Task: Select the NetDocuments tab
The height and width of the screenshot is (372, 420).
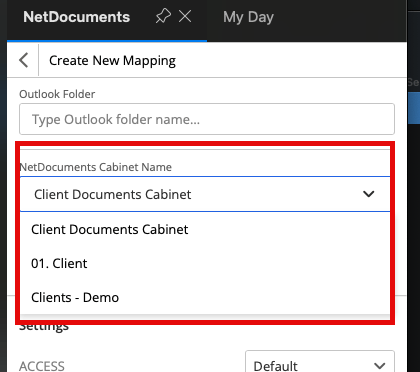Action: click(x=76, y=17)
